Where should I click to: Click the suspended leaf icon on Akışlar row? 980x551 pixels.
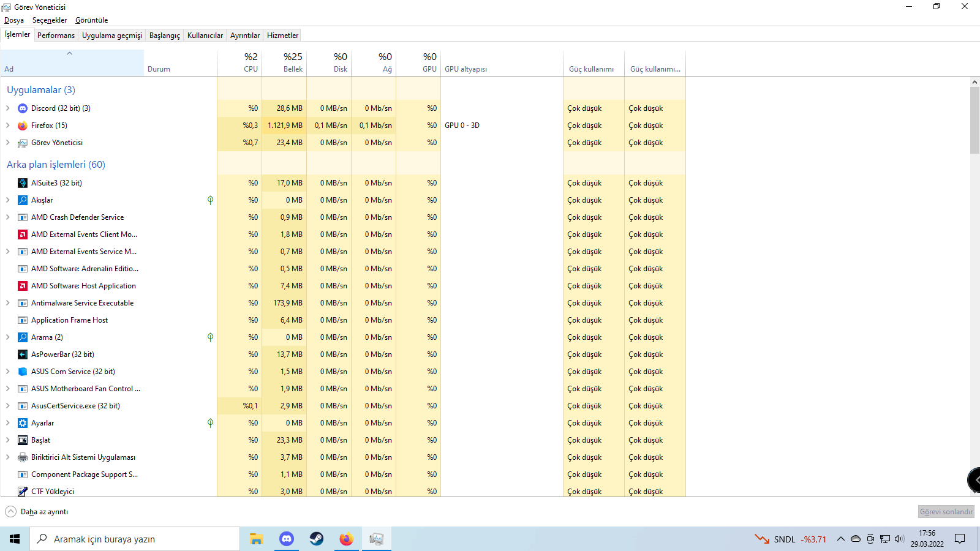210,200
